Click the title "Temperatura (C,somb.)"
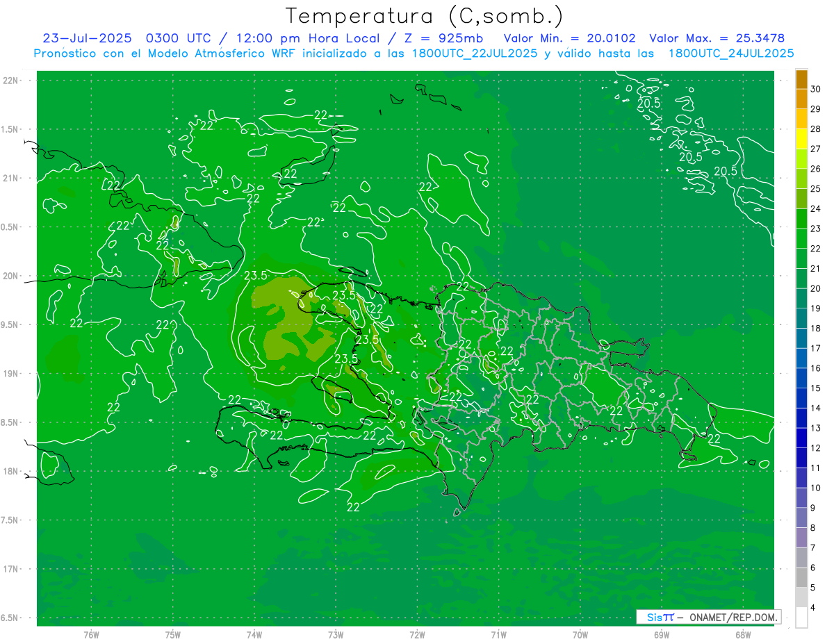 pyautogui.click(x=425, y=16)
